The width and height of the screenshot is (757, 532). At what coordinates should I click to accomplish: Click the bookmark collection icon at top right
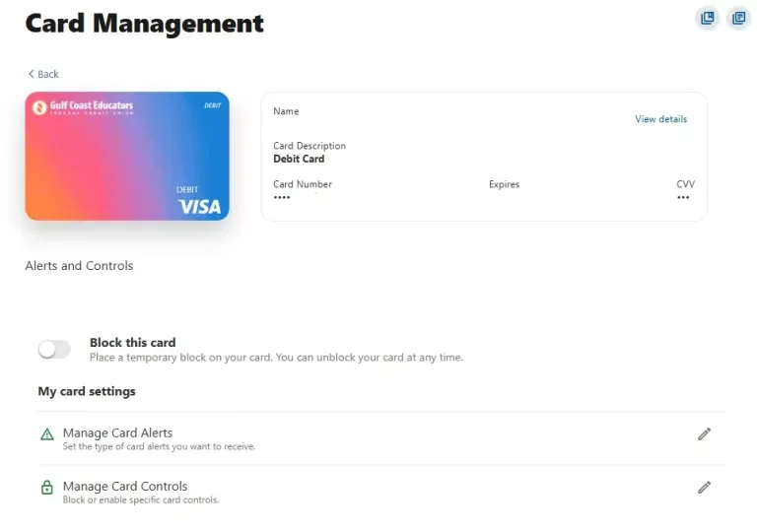708,19
